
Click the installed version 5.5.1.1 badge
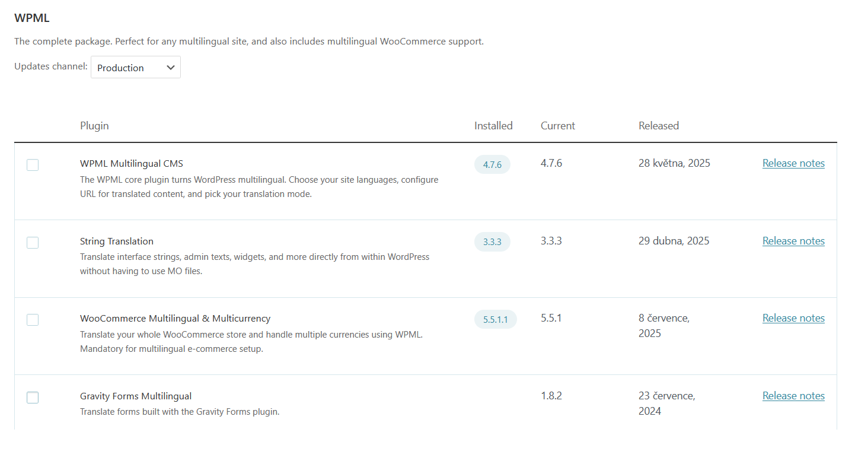495,319
